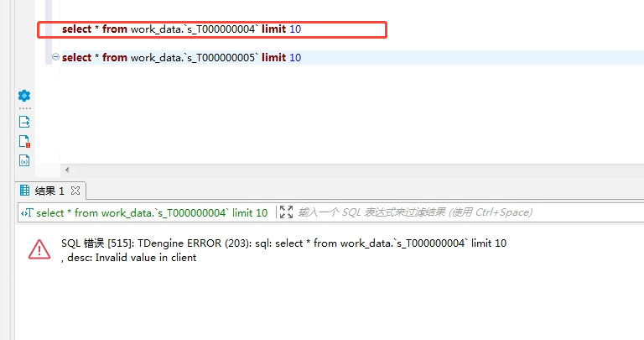Screen dimensions: 644x340
Task: Select the 结果 1 results tab
Action: pos(49,191)
